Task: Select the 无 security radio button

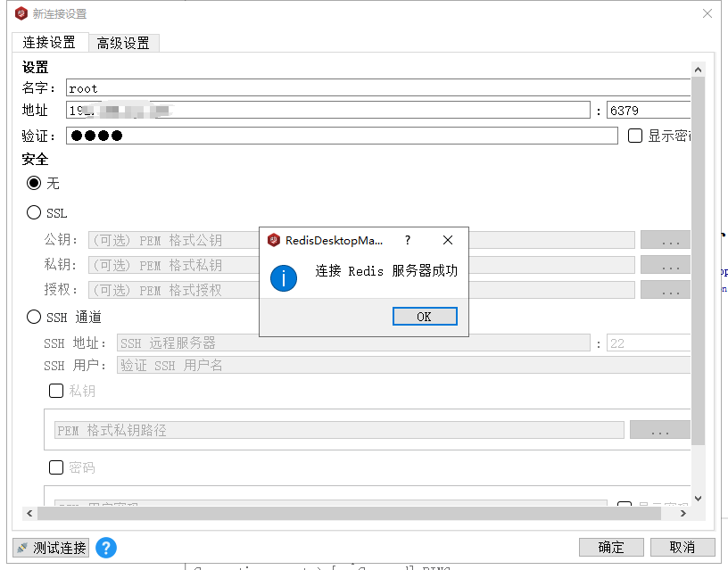Action: (x=33, y=183)
